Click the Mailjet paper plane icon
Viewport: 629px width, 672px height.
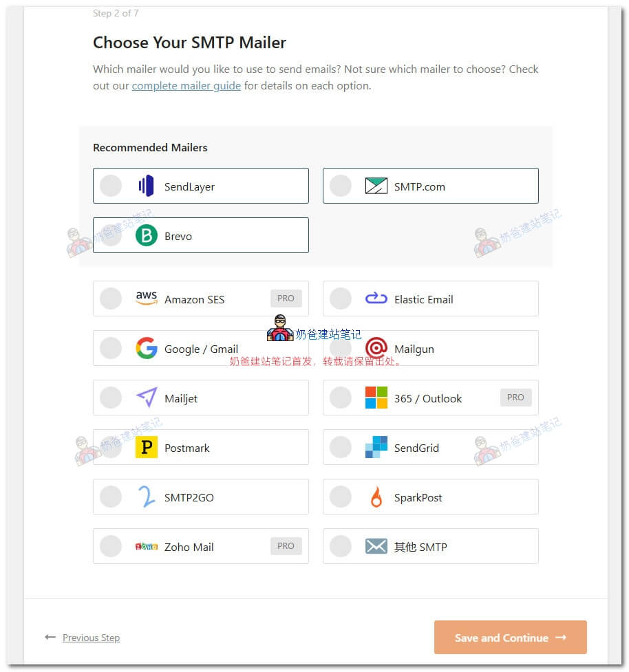[x=146, y=398]
